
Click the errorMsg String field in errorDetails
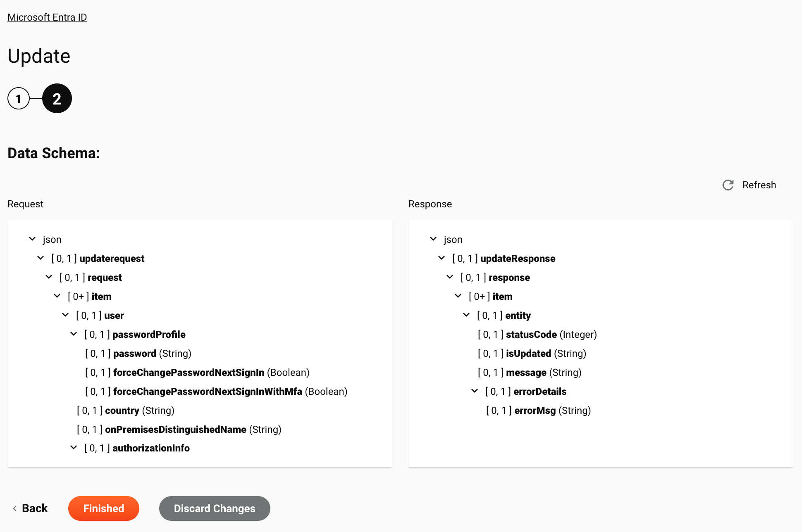tap(535, 410)
